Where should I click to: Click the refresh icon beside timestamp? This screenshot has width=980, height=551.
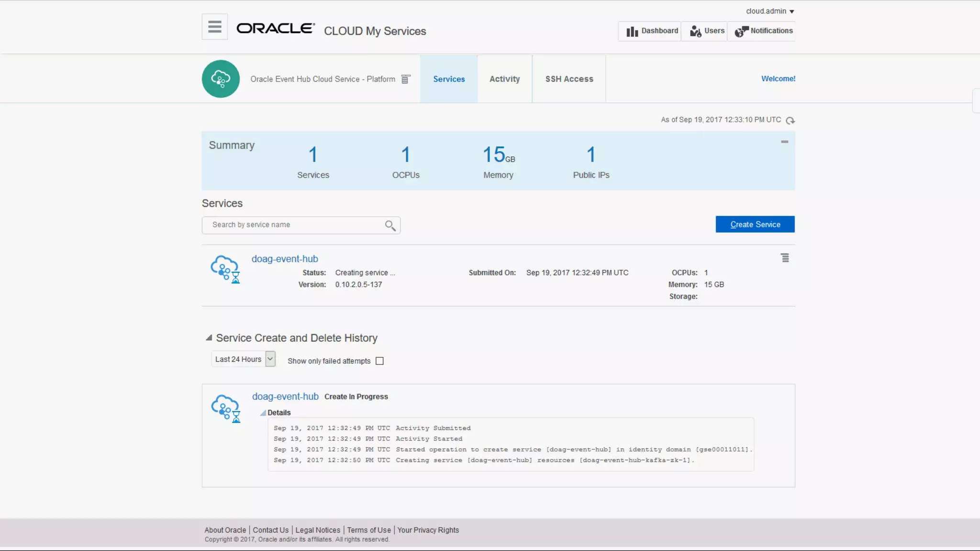(x=790, y=121)
